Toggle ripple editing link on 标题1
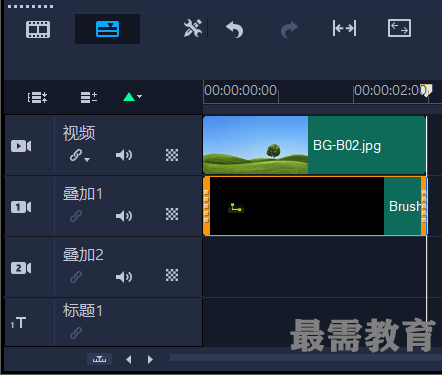This screenshot has height=375, width=442. (76, 333)
